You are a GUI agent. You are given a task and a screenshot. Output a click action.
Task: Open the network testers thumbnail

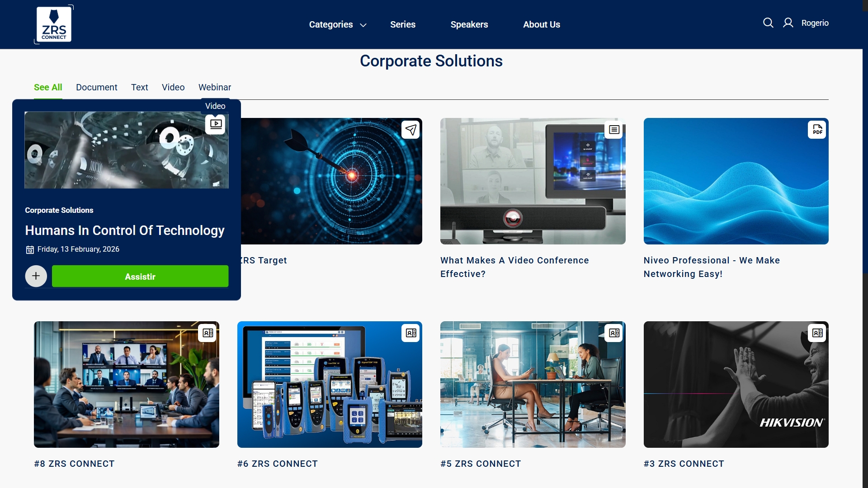pyautogui.click(x=330, y=385)
